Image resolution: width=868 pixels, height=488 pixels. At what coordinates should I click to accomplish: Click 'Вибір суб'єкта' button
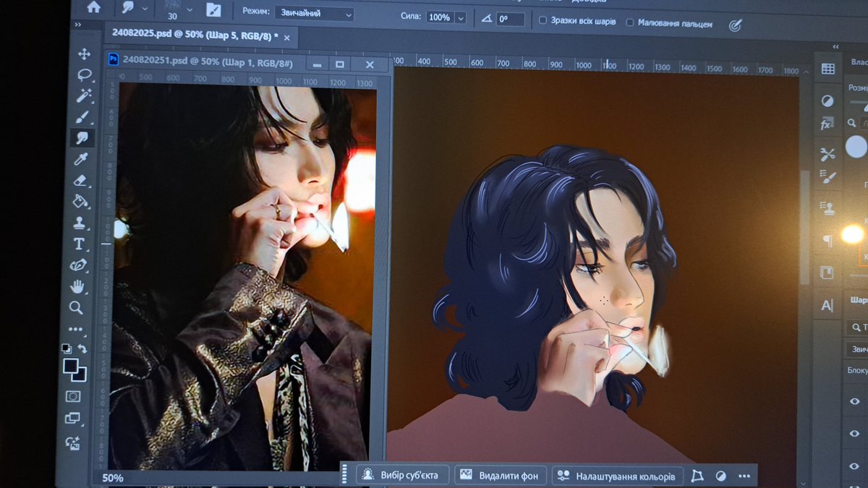click(402, 476)
